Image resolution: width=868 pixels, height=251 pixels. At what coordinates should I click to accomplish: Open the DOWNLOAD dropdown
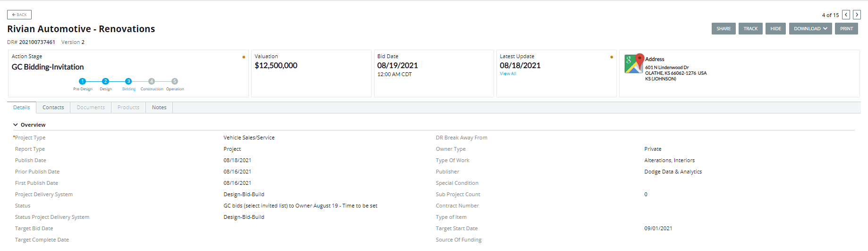[x=810, y=29]
